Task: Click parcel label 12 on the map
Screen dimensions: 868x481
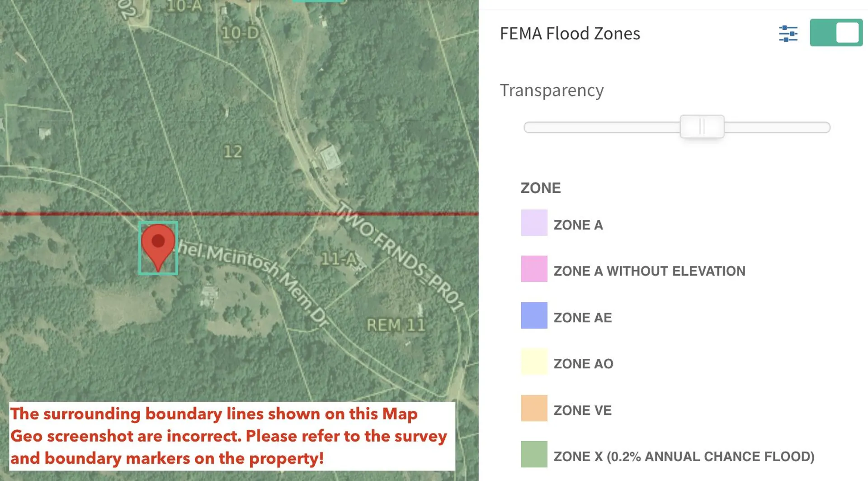Action: [x=233, y=152]
